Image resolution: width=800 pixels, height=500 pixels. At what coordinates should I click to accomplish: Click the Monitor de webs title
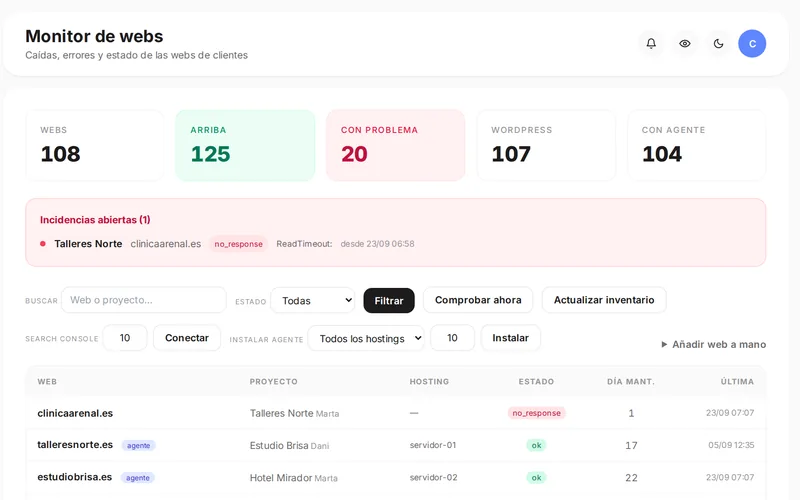(94, 36)
